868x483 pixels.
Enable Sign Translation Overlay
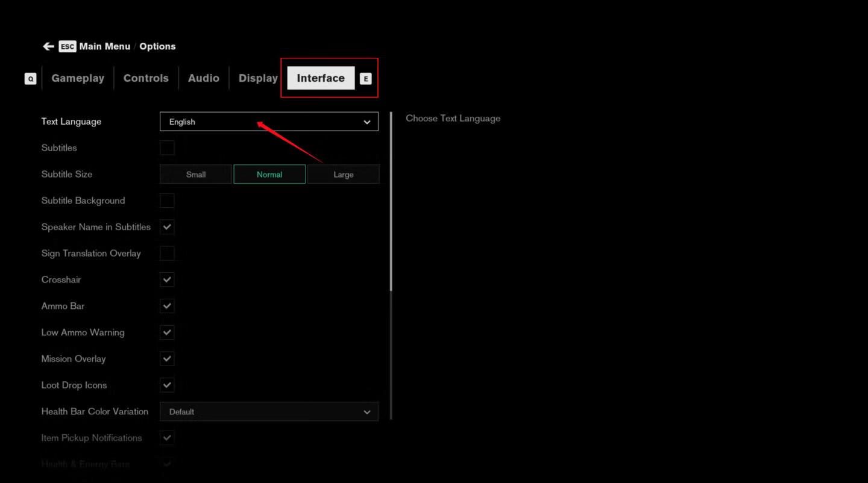tap(167, 254)
